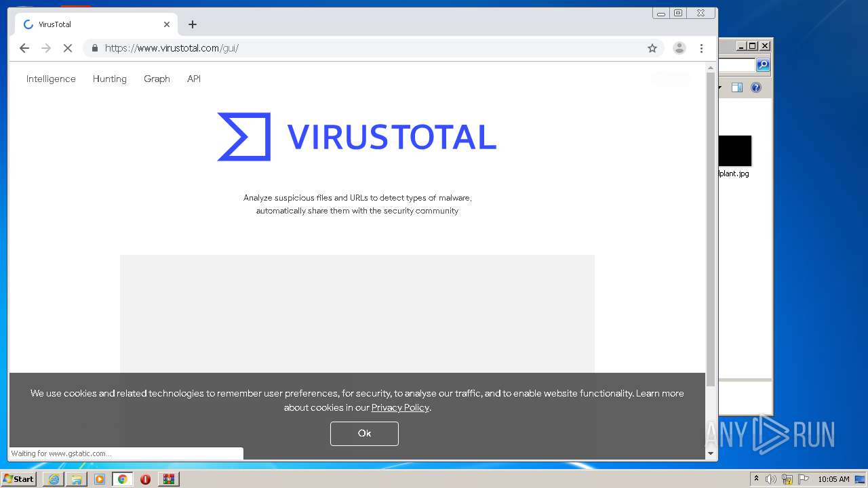Open the API menu item
The width and height of the screenshot is (868, 488).
pyautogui.click(x=194, y=79)
